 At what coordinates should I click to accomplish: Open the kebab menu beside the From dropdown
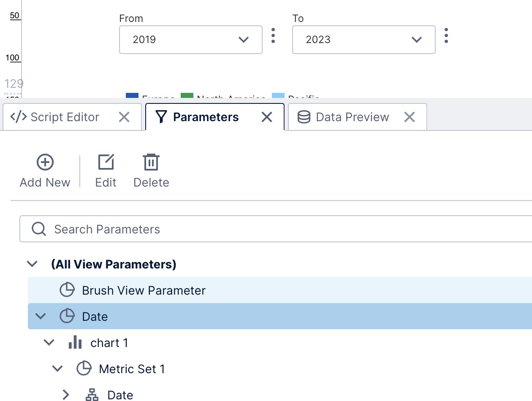tap(273, 37)
